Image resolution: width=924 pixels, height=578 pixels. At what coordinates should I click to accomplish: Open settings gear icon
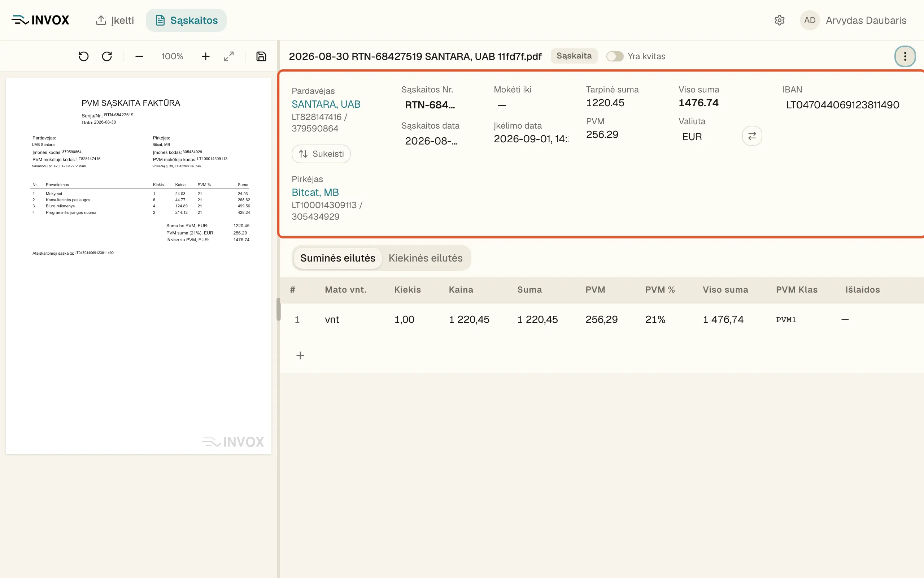[x=779, y=20]
